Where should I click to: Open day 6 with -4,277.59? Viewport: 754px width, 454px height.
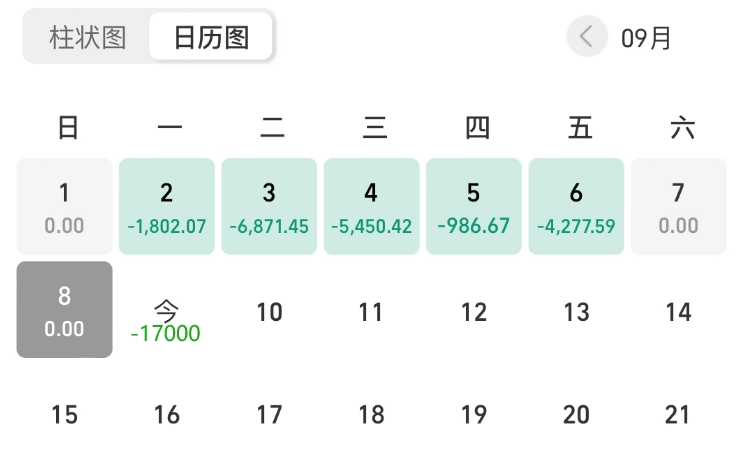point(576,206)
